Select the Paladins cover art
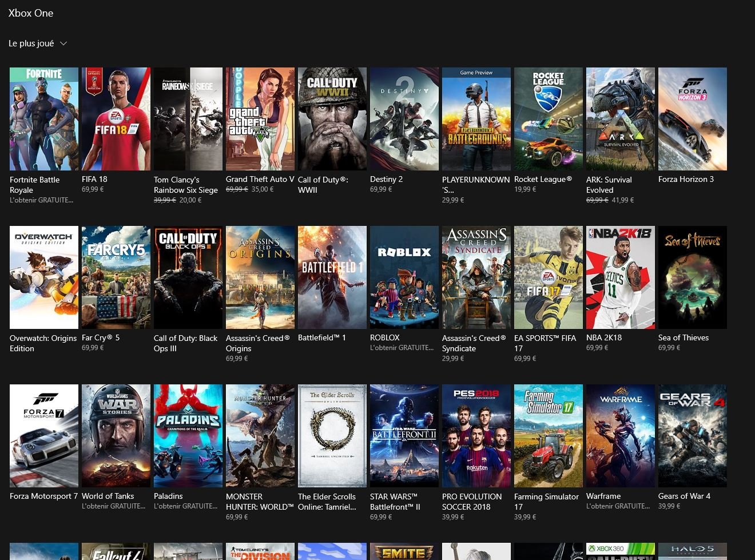 [188, 436]
